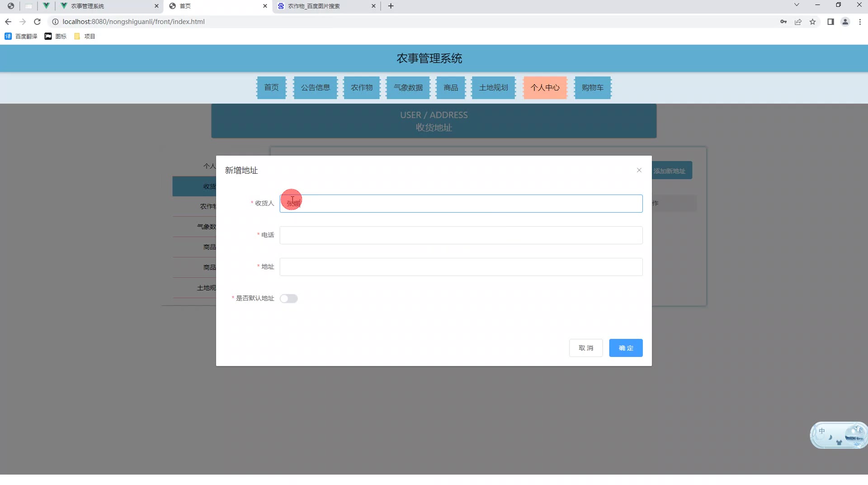
Task: Close the 农事管理系统 tab
Action: [156, 6]
